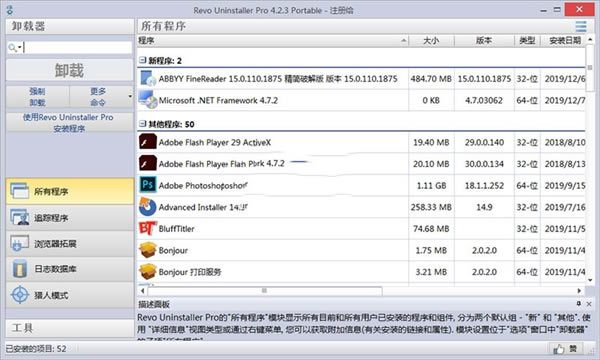Viewport: 600px width, 360px height.
Task: Click the 追踪程序 sidebar icon
Action: [20, 217]
